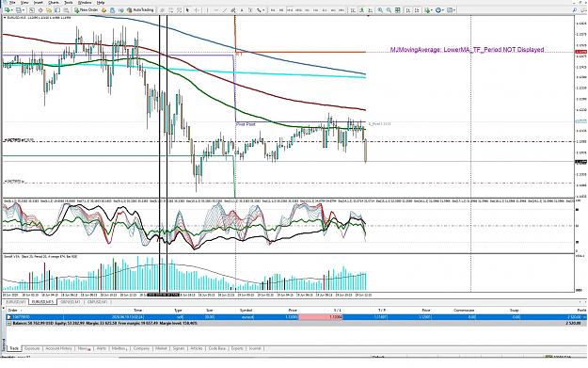The image size is (588, 368).
Task: Switch to the Account History tab
Action: [58, 348]
